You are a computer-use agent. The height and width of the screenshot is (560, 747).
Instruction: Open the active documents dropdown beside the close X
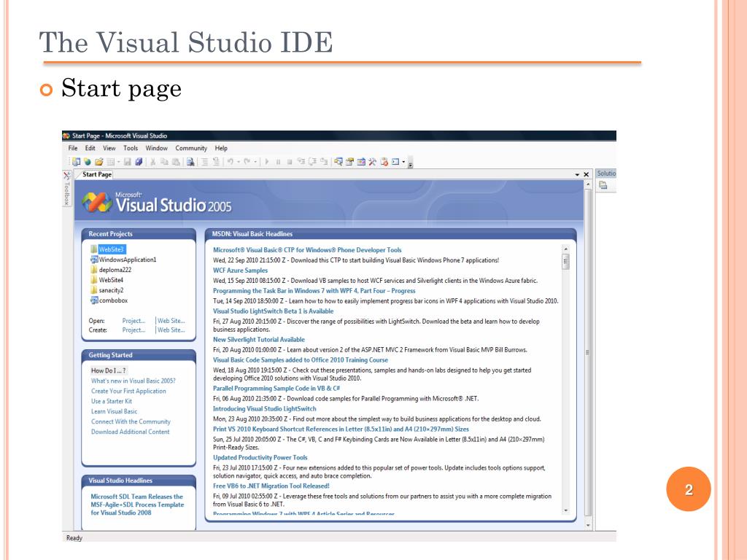pyautogui.click(x=578, y=175)
